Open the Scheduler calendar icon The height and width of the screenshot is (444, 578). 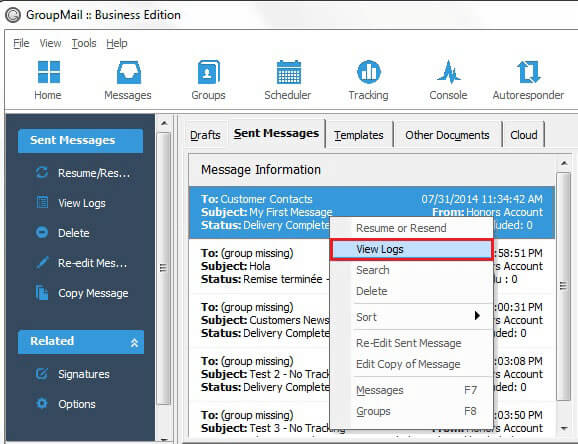289,72
